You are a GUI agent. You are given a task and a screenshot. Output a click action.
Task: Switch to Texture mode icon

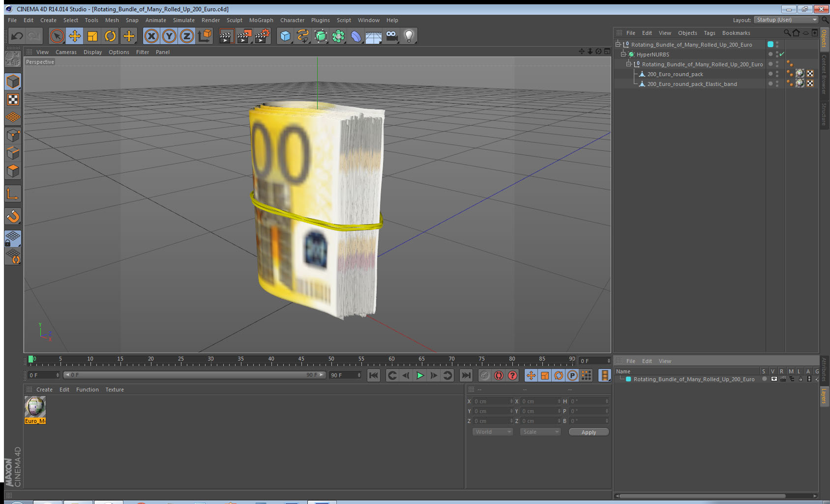(x=13, y=100)
